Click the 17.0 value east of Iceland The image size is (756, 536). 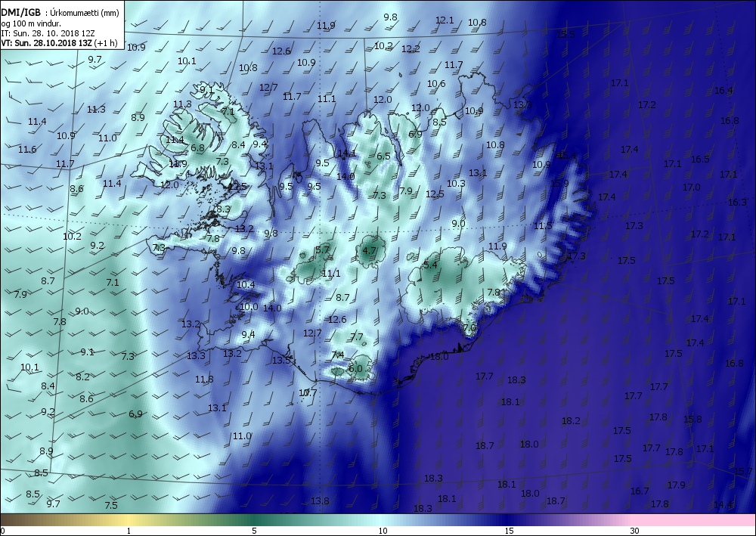click(x=692, y=187)
